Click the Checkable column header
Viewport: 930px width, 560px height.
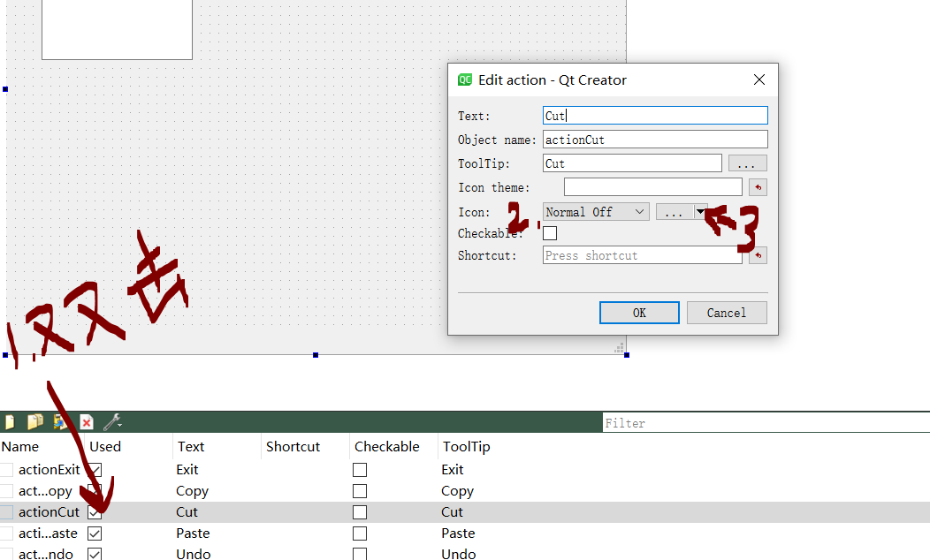tap(386, 447)
